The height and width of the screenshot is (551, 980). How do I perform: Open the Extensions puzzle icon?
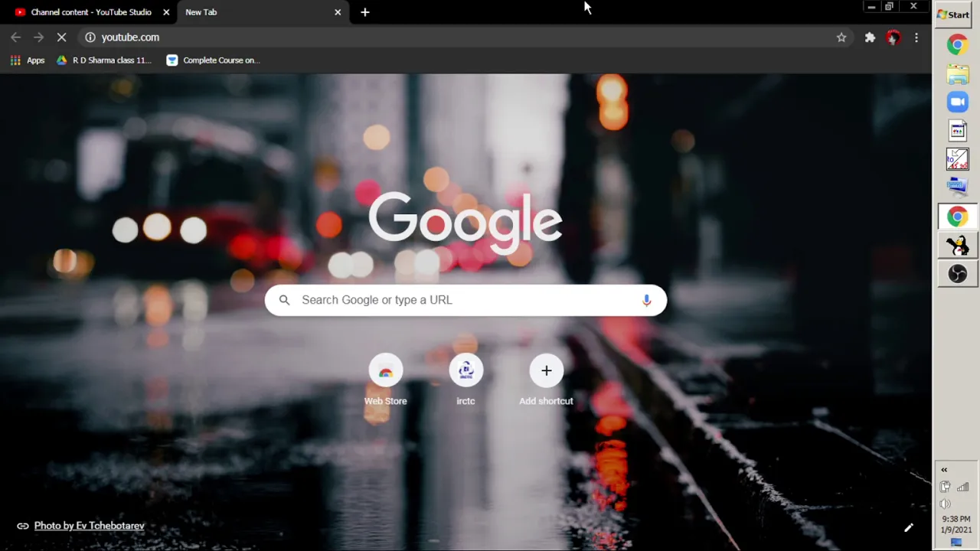pyautogui.click(x=870, y=37)
